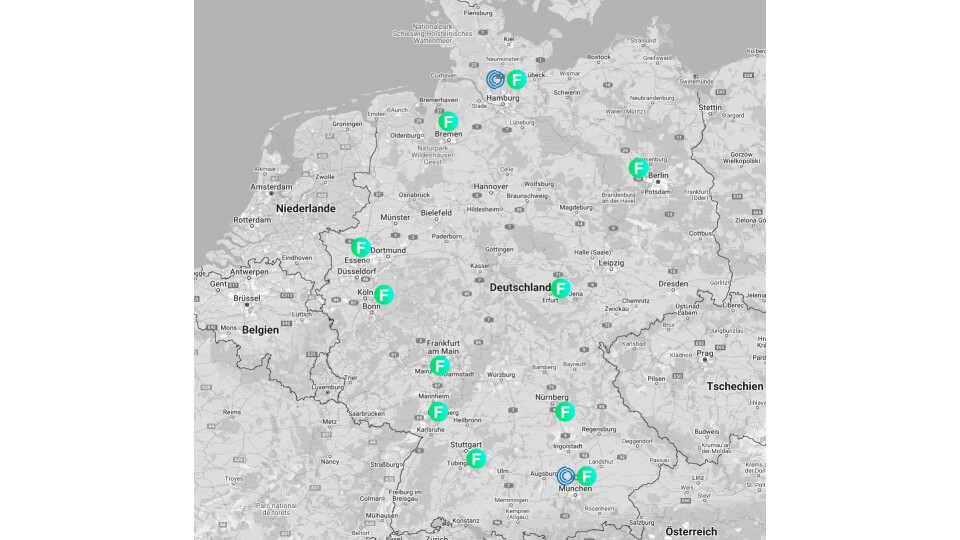Select the blue circular marker at München
The height and width of the screenshot is (540, 960).
tap(565, 476)
